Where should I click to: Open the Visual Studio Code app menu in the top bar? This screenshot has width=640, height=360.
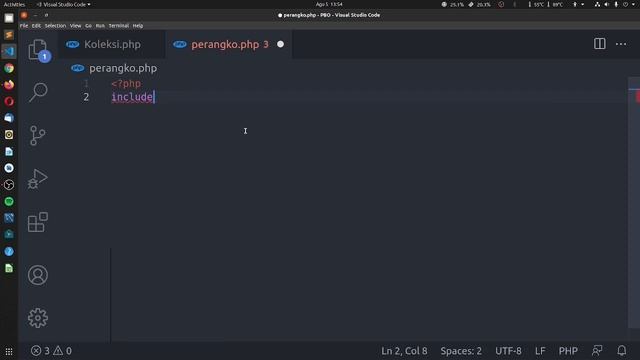pos(64,4)
